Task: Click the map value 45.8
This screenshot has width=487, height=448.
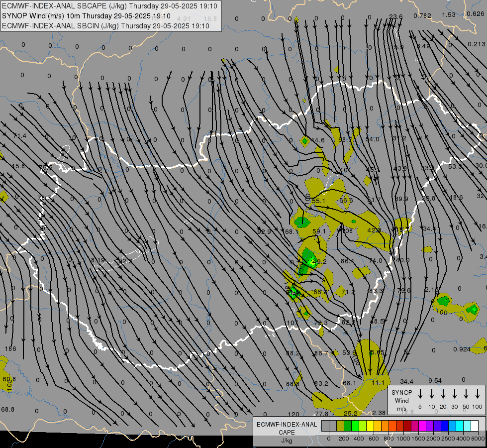Action: (x=18, y=166)
